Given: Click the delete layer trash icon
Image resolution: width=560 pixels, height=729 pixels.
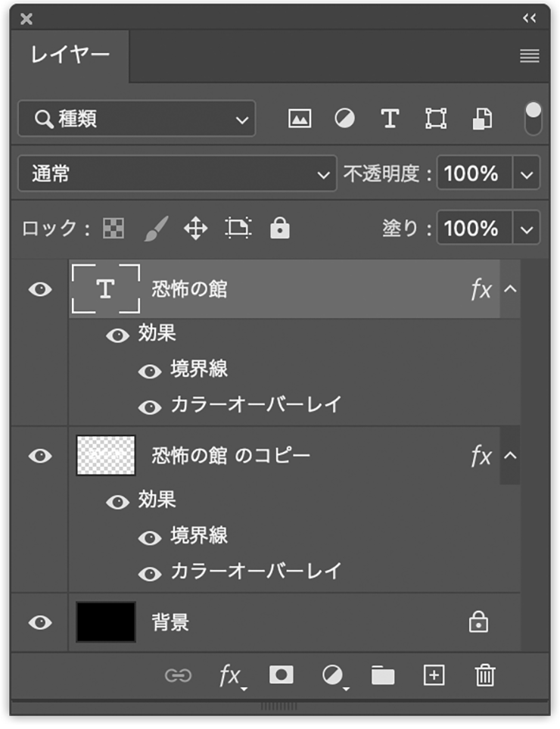Looking at the screenshot, I should pyautogui.click(x=484, y=675).
